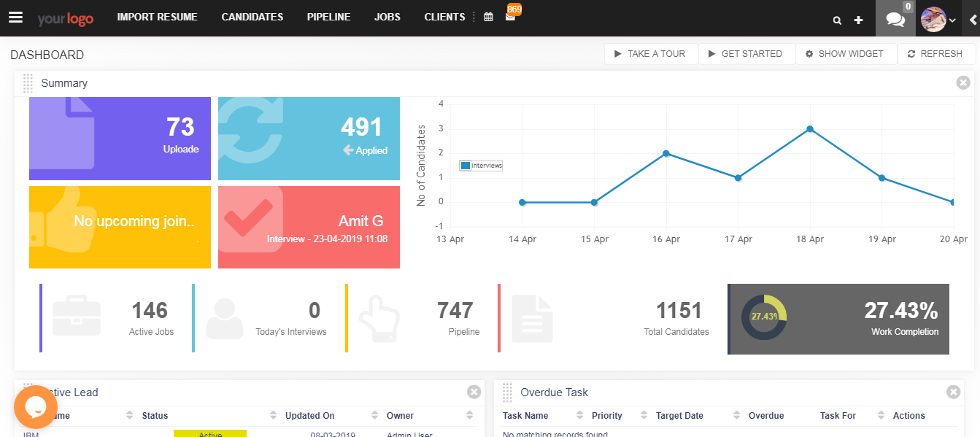980x437 pixels.
Task: Close the Active Lead widget
Action: click(x=474, y=392)
